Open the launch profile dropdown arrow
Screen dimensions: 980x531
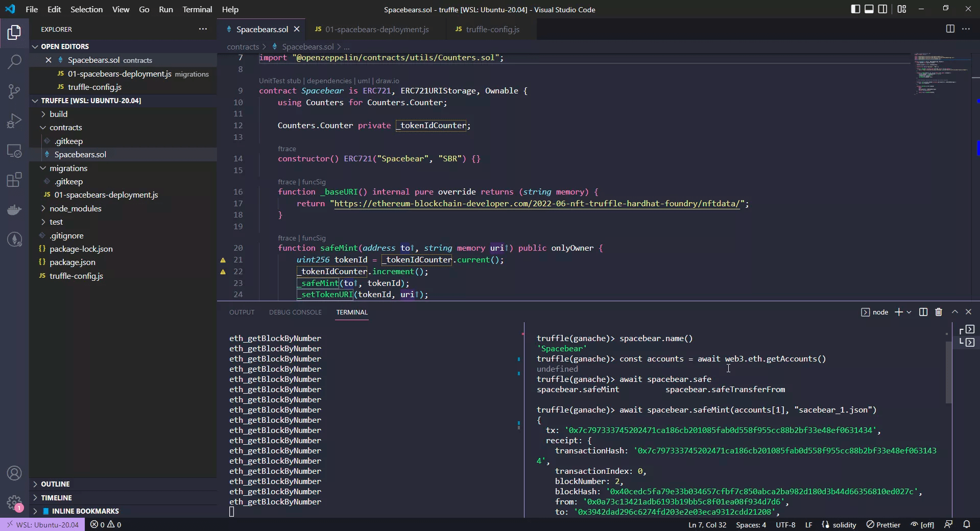[x=909, y=312]
